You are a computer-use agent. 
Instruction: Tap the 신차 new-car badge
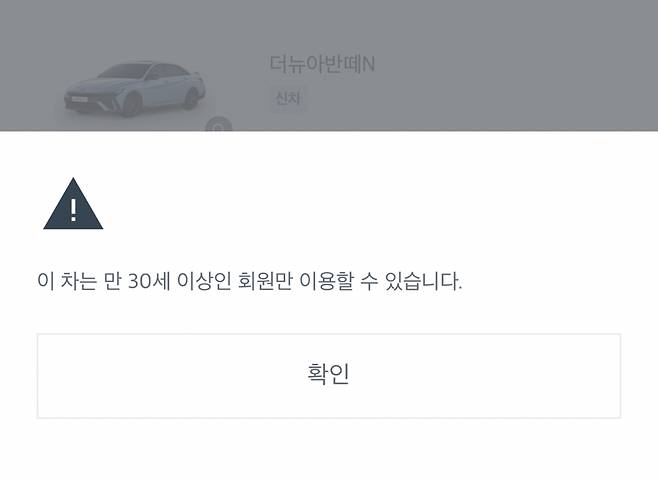tap(288, 98)
